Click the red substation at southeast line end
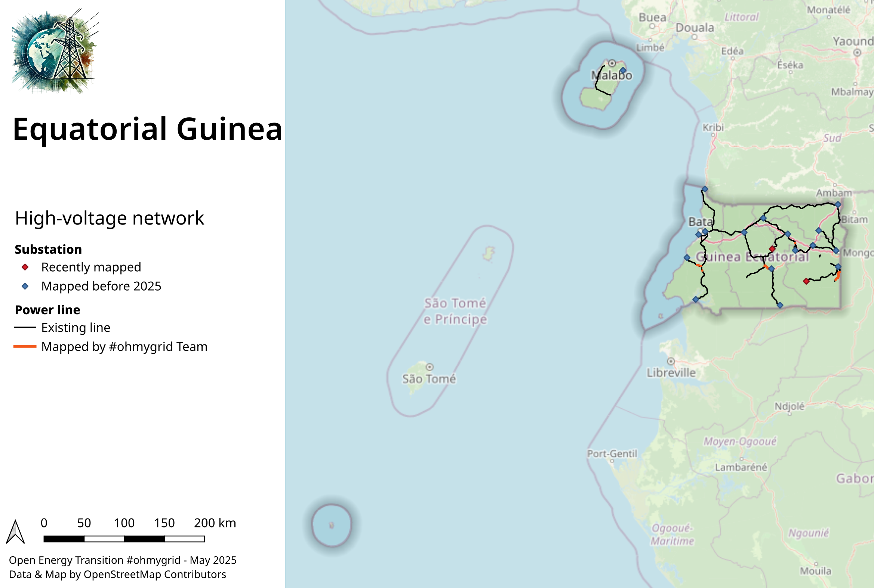This screenshot has width=874, height=588. click(x=806, y=281)
